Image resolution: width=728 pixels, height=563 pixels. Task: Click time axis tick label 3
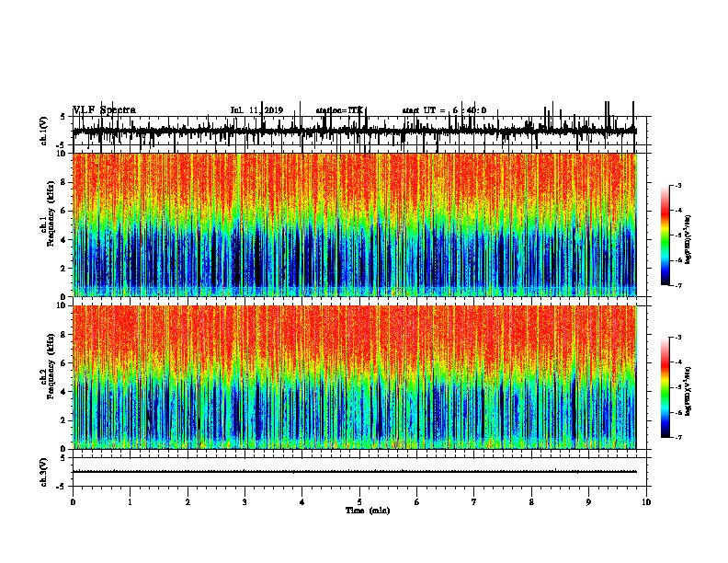point(245,502)
